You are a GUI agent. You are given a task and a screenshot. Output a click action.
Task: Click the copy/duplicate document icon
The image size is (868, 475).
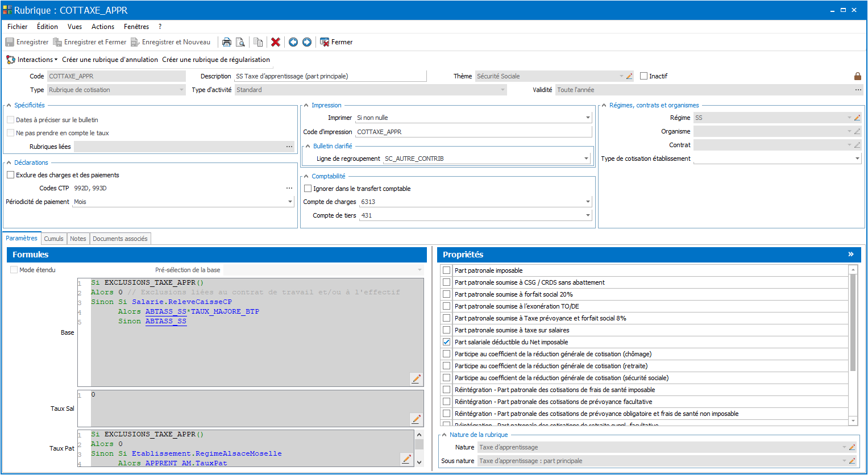coord(258,42)
